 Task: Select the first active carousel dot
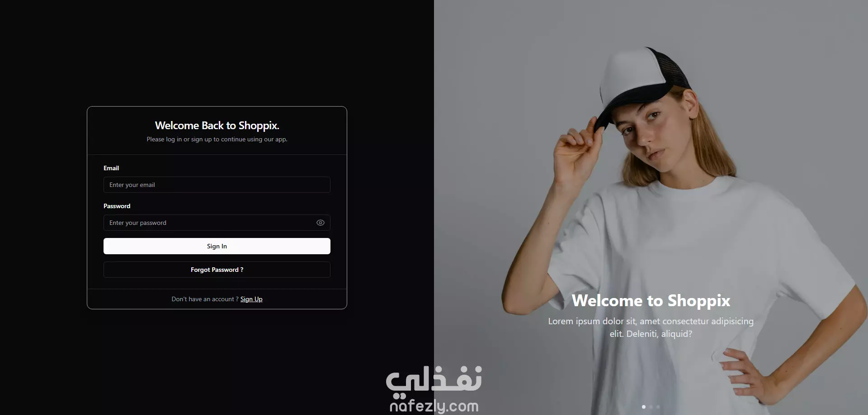pos(644,407)
